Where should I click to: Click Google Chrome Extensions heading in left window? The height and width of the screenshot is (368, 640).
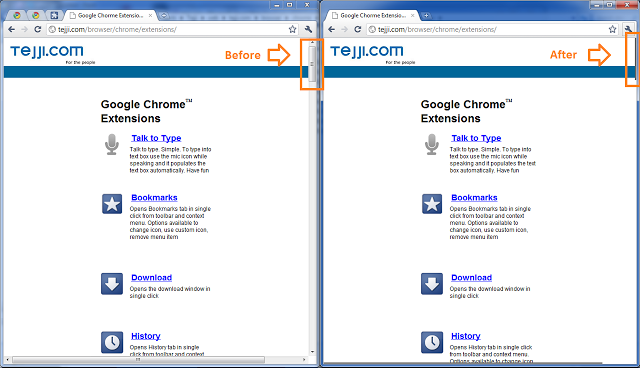(146, 111)
